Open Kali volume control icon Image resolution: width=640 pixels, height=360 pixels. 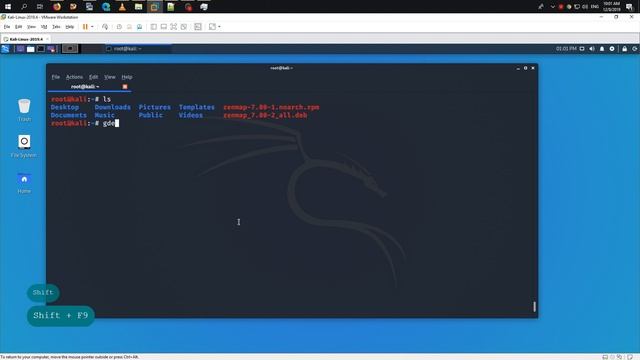(592, 49)
